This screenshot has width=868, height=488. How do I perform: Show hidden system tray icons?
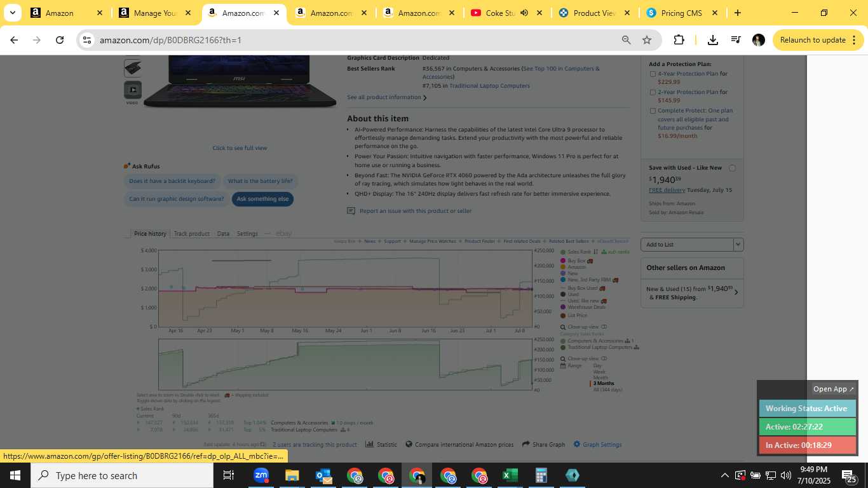[724, 475]
